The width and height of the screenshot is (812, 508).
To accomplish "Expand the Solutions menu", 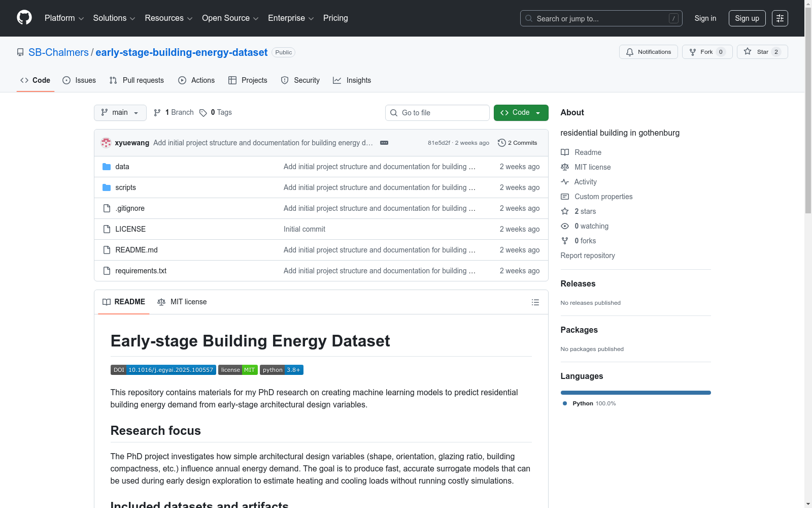I will point(114,18).
